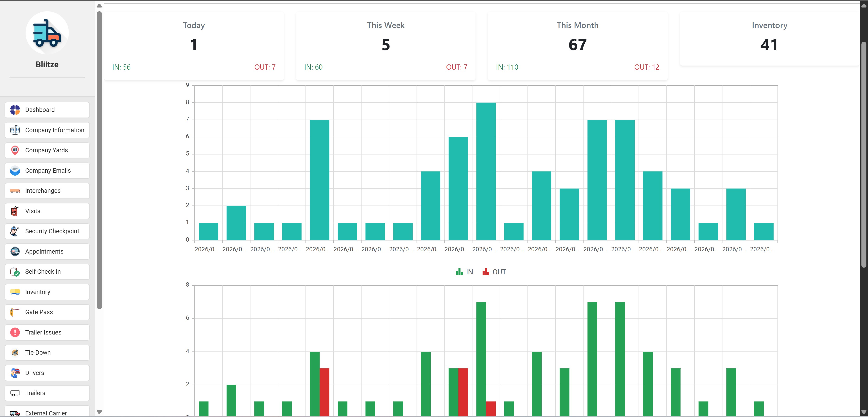
Task: Click the Self Check-In clipboard icon
Action: pyautogui.click(x=15, y=272)
